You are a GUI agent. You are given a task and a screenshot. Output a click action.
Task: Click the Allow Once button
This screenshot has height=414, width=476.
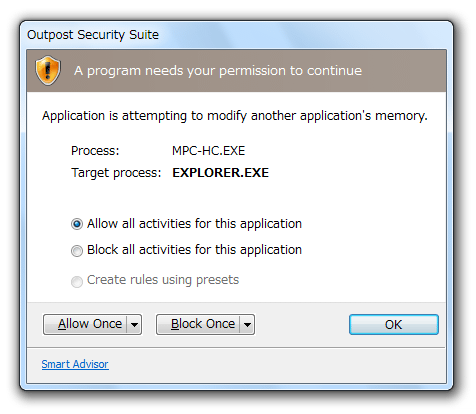[86, 324]
